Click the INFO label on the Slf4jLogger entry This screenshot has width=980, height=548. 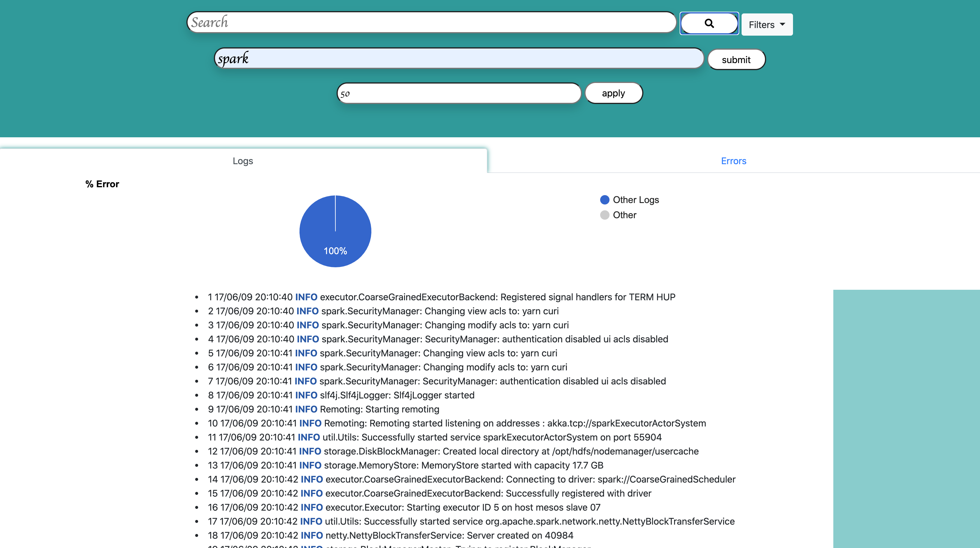[306, 395]
